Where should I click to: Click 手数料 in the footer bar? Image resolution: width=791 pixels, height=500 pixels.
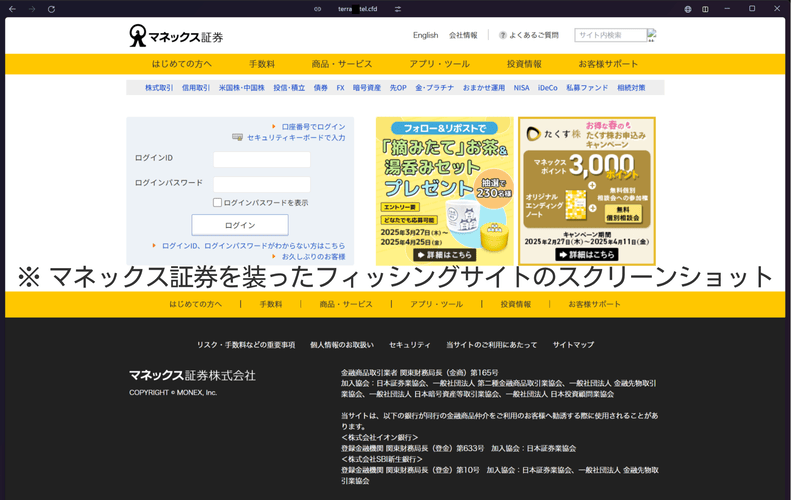271,304
